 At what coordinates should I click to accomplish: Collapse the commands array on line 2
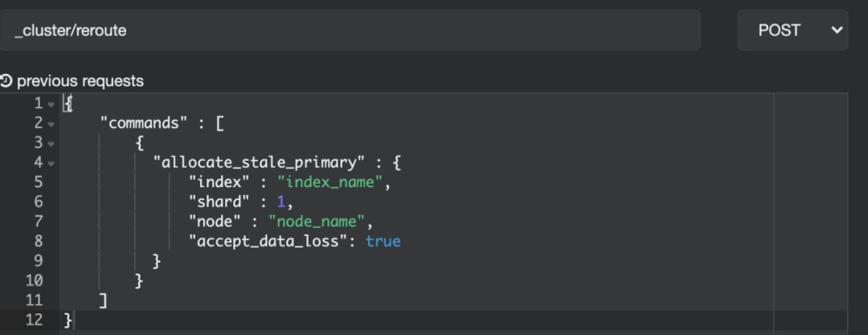click(51, 124)
